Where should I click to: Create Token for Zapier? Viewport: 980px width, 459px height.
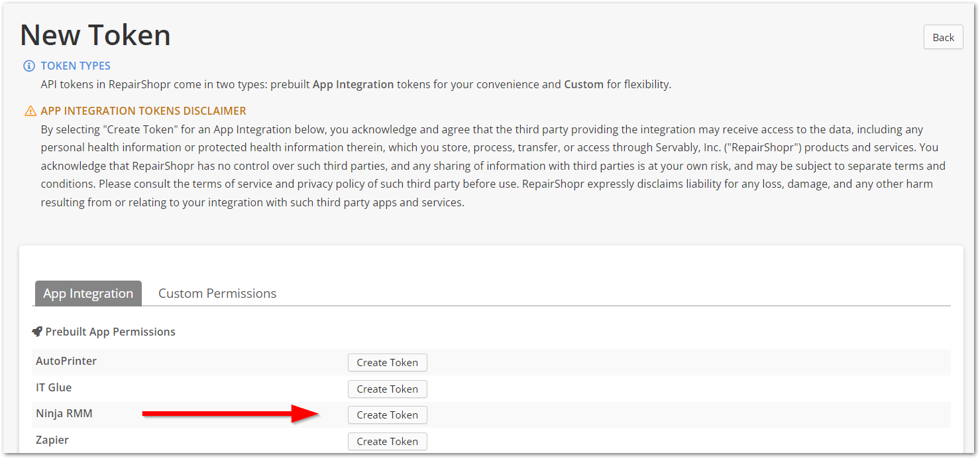[x=387, y=441]
